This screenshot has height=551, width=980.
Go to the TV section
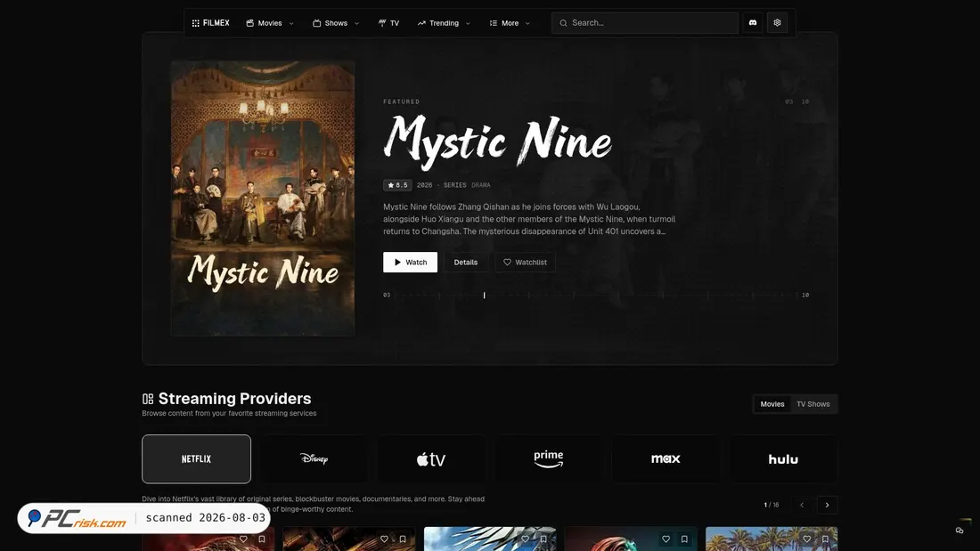click(388, 23)
